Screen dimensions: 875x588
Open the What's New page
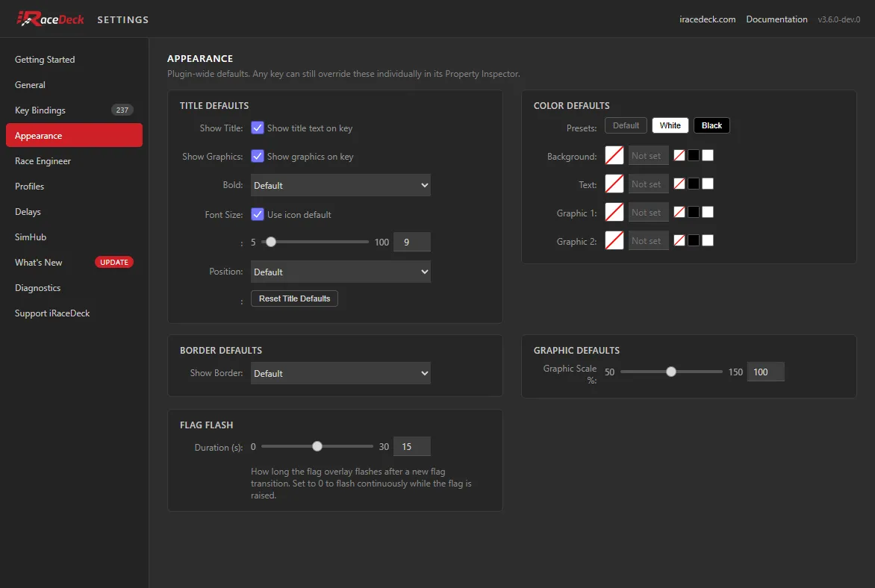coord(74,262)
